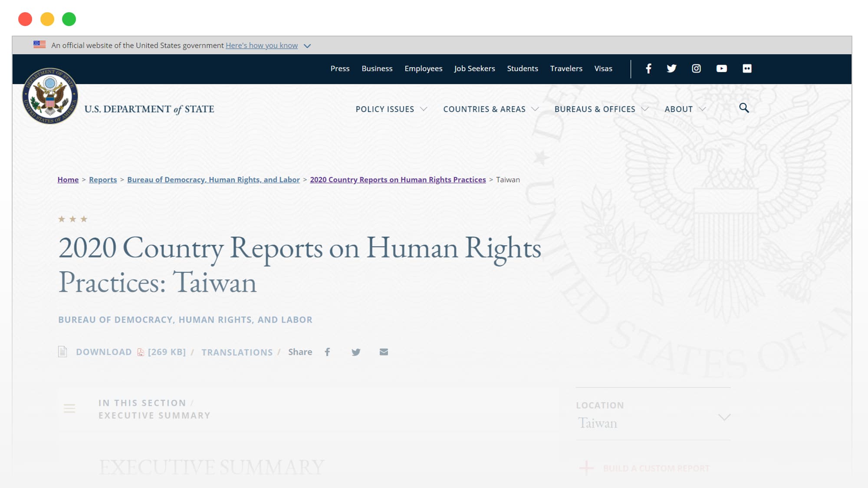Screen dimensions: 868x488
Task: Share report on Twitter
Action: [356, 352]
